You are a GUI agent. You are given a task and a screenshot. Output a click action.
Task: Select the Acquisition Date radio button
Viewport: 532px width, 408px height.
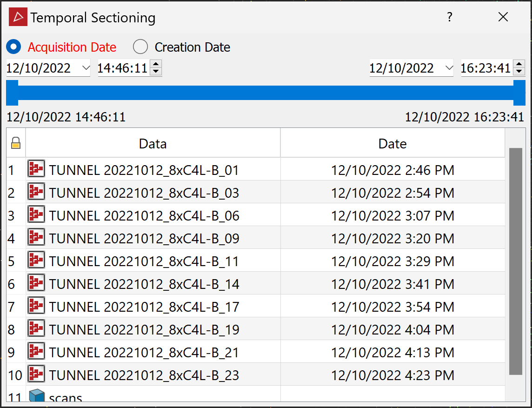13,47
